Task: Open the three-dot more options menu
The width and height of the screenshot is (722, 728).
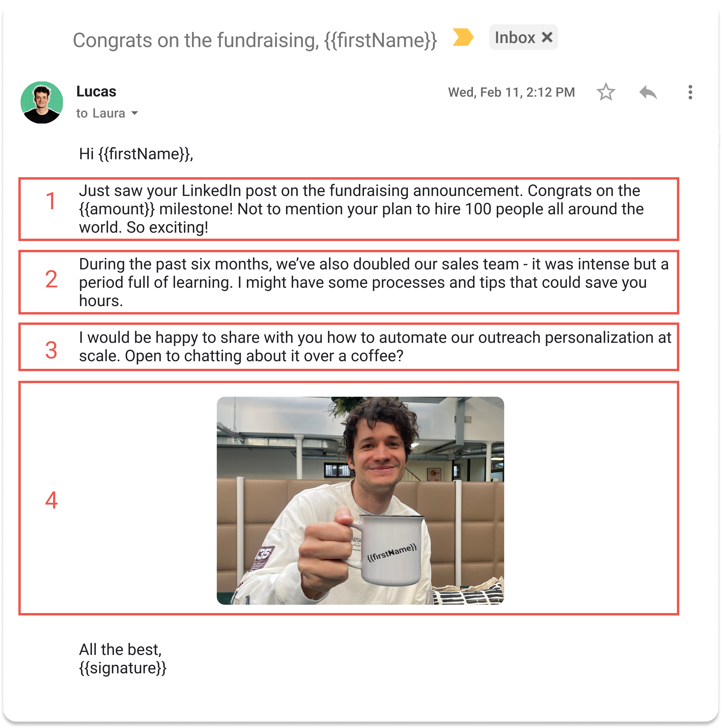Action: 690,92
